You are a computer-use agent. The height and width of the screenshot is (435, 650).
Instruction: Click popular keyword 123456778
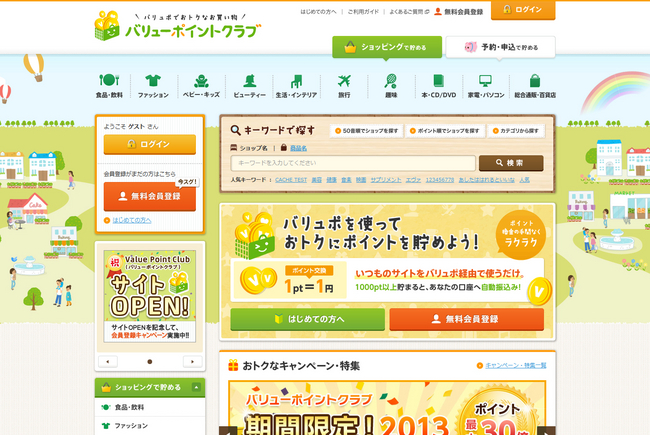[440, 180]
